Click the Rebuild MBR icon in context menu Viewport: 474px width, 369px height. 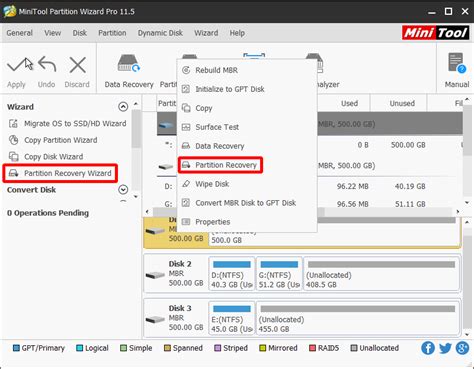(186, 70)
